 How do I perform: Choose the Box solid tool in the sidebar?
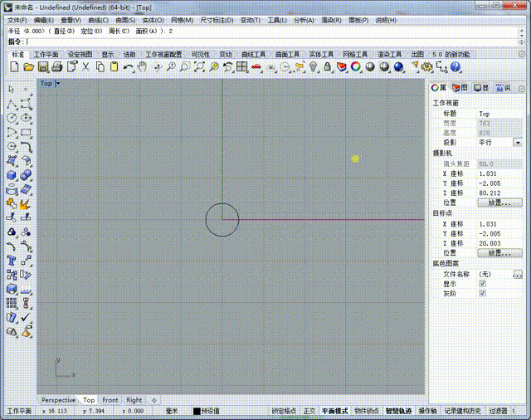12,175
